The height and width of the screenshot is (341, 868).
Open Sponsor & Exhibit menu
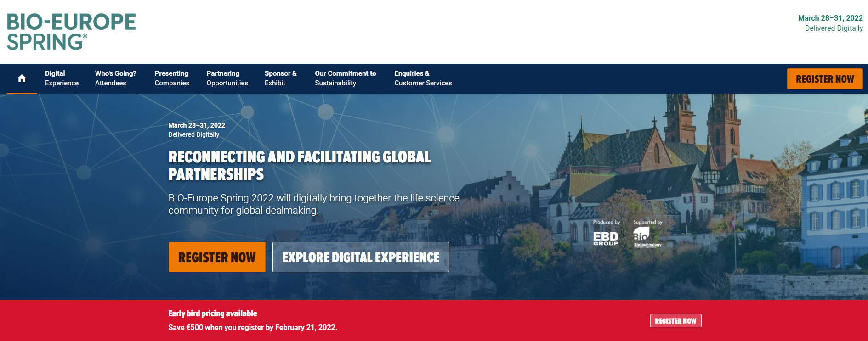[281, 78]
